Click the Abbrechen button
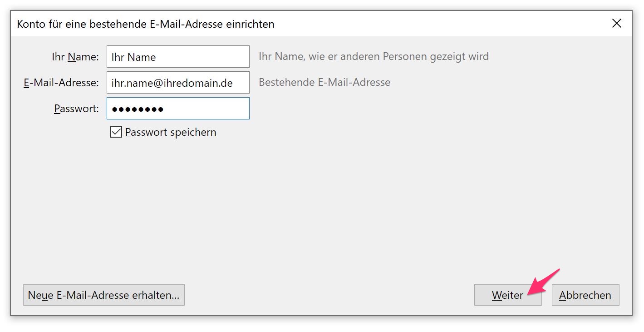 click(x=585, y=295)
